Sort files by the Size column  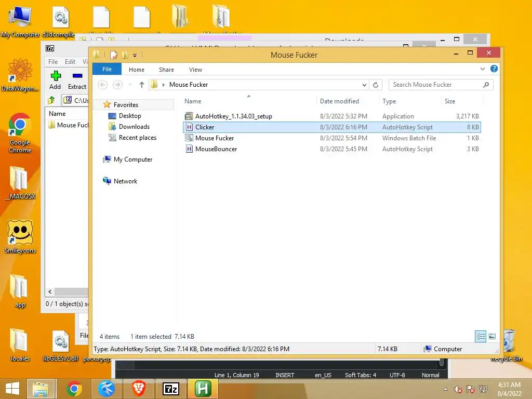[450, 101]
